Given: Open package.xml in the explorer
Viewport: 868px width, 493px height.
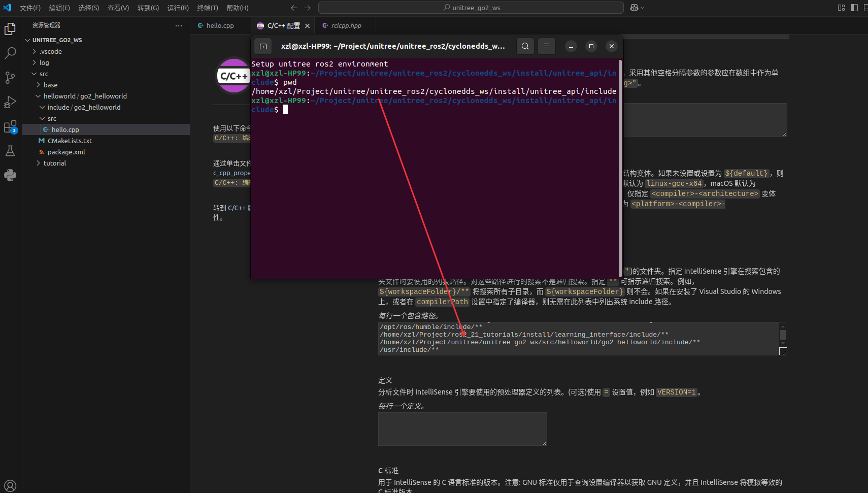Looking at the screenshot, I should pos(106,152).
